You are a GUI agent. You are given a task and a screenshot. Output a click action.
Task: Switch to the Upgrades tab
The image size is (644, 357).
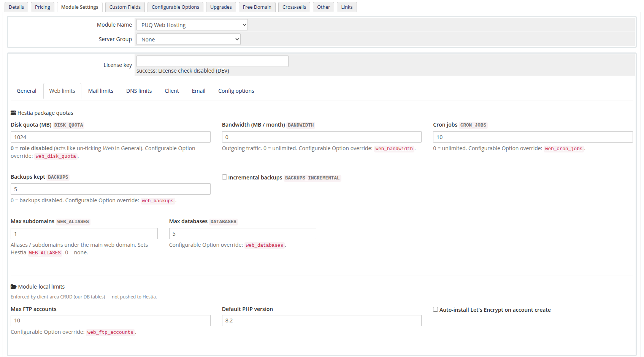click(221, 7)
